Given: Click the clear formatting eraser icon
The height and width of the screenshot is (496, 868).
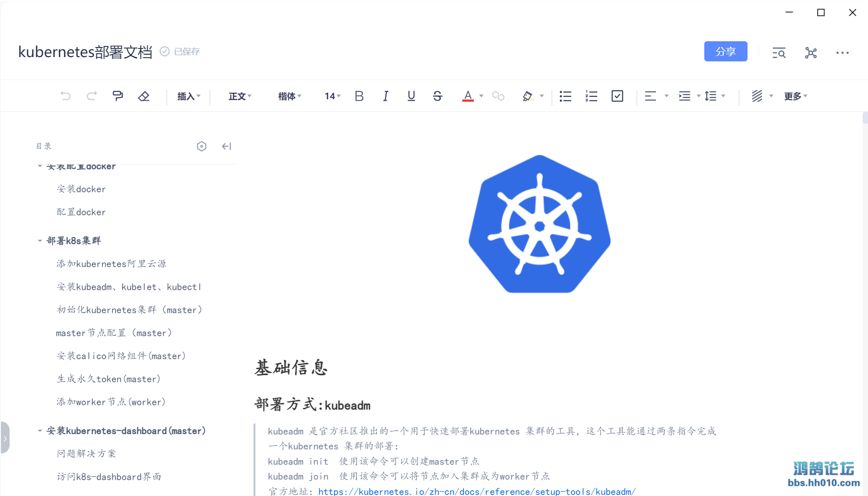Looking at the screenshot, I should click(144, 96).
